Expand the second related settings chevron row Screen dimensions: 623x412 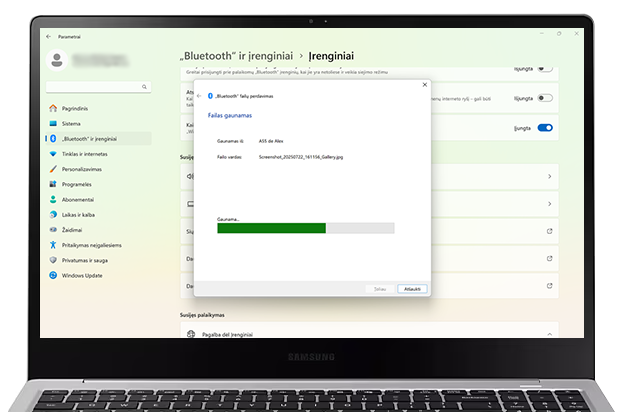[549, 204]
